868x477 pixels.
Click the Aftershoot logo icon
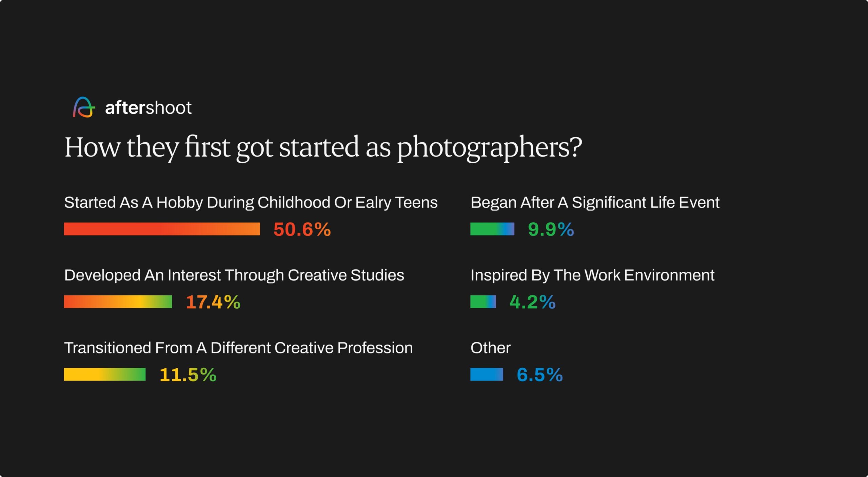click(84, 107)
